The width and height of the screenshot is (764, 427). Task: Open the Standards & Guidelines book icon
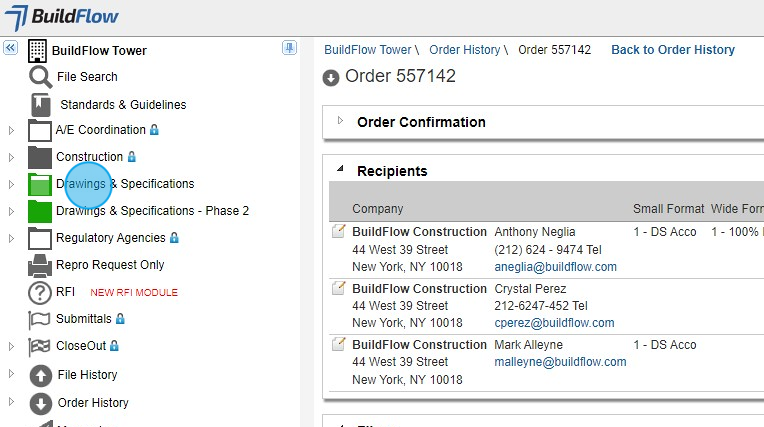[40, 104]
